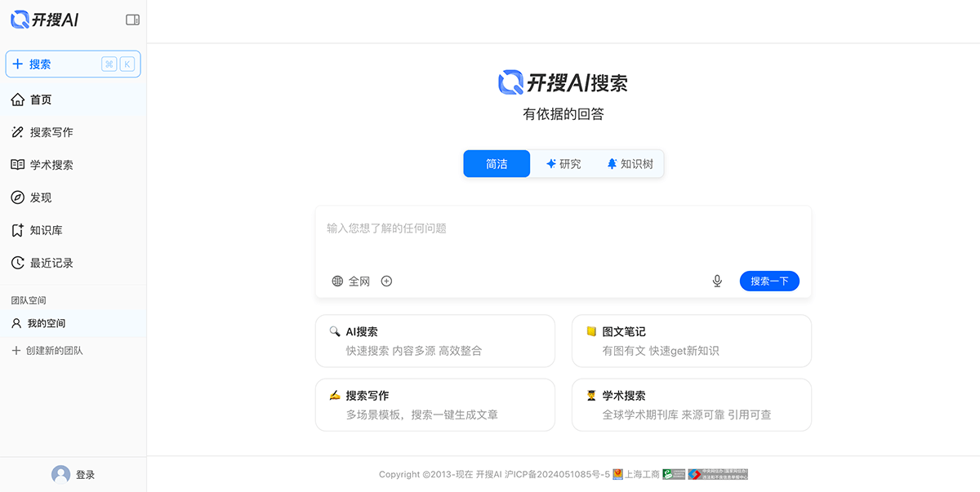Click the plus icon on 搜索 button
Image resolution: width=980 pixels, height=492 pixels.
pyautogui.click(x=18, y=64)
